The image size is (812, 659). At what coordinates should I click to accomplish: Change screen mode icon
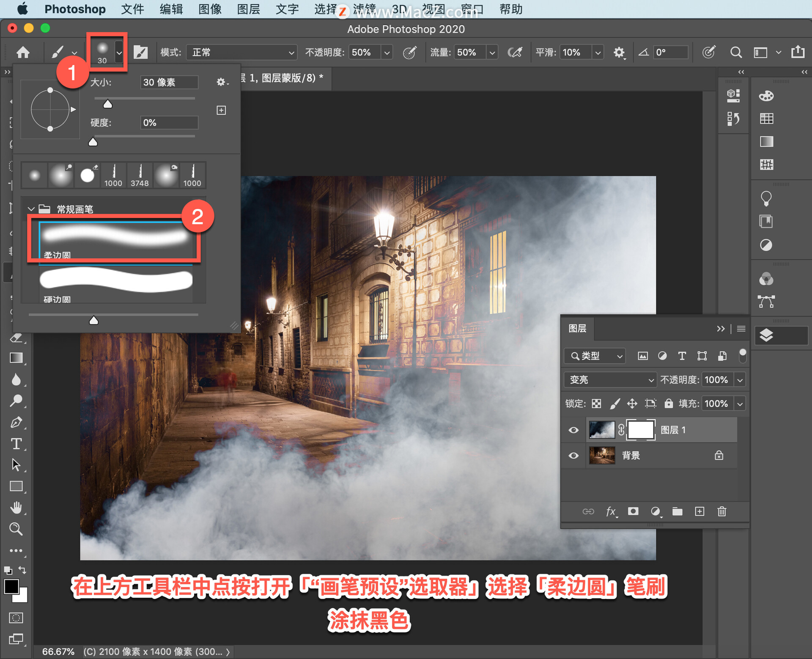click(16, 639)
